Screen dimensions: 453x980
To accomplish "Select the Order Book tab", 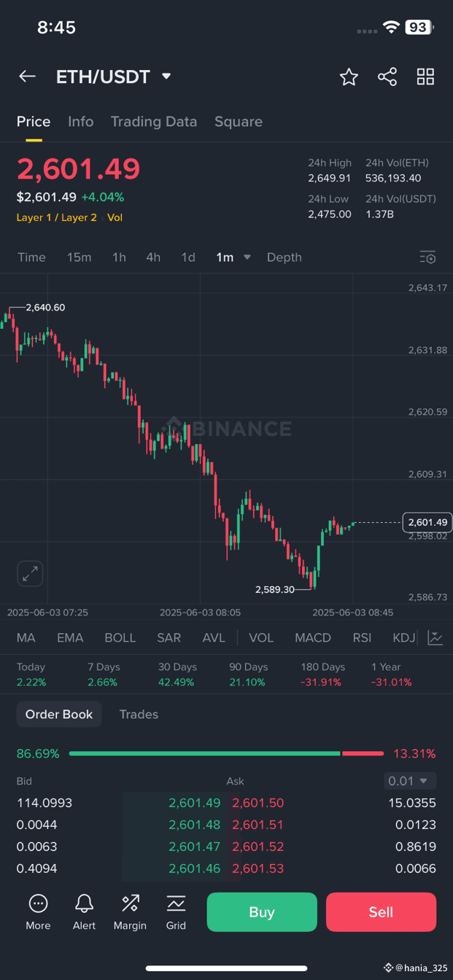I will coord(59,715).
